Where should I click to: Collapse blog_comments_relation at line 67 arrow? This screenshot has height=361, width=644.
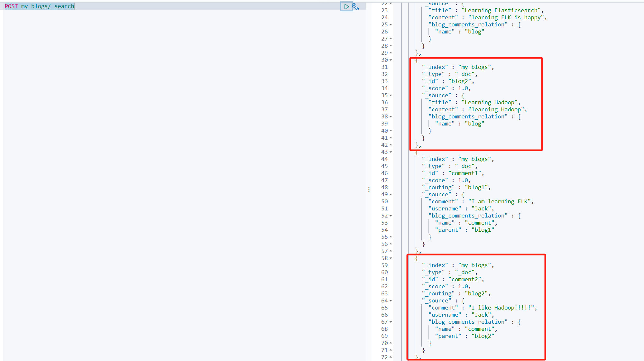pos(391,322)
